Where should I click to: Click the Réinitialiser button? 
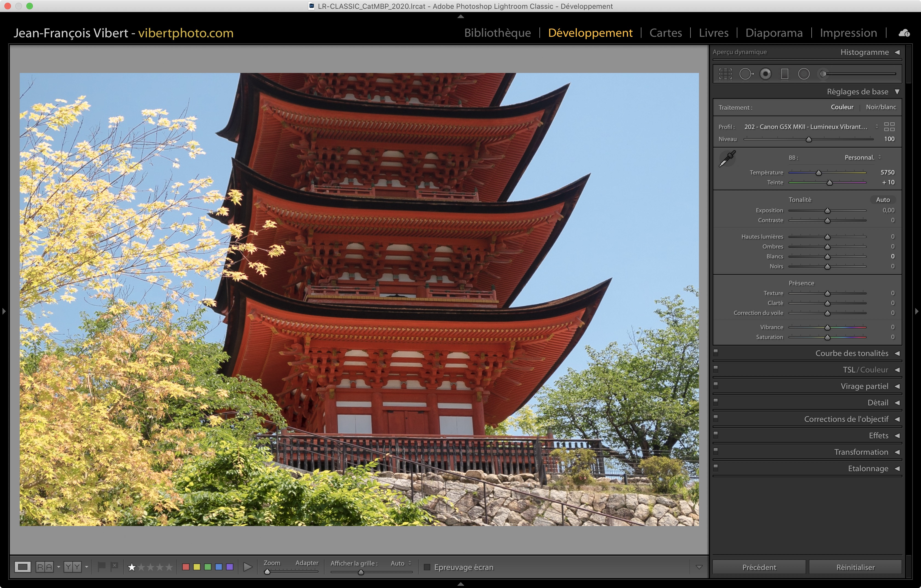pos(855,567)
